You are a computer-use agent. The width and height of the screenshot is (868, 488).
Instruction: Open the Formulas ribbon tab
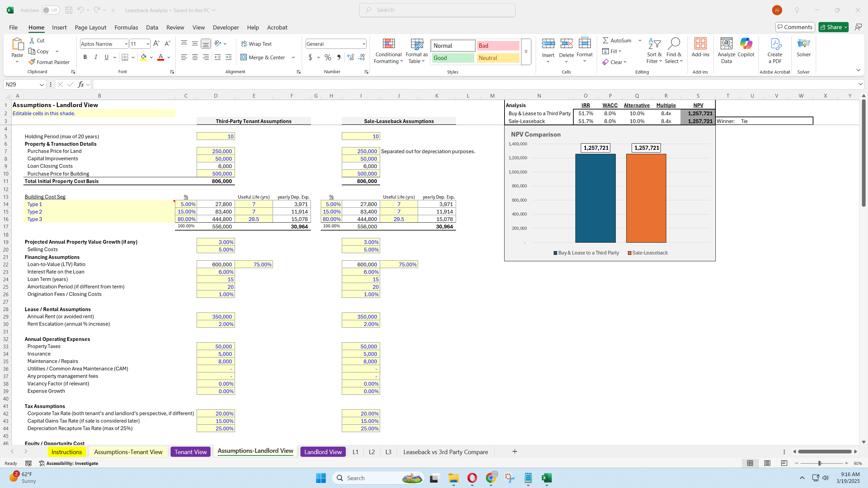click(x=126, y=27)
